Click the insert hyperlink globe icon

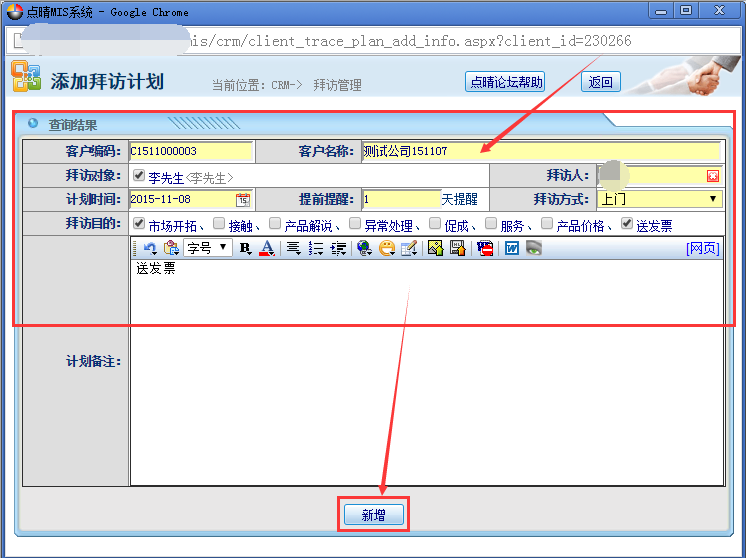pos(364,248)
